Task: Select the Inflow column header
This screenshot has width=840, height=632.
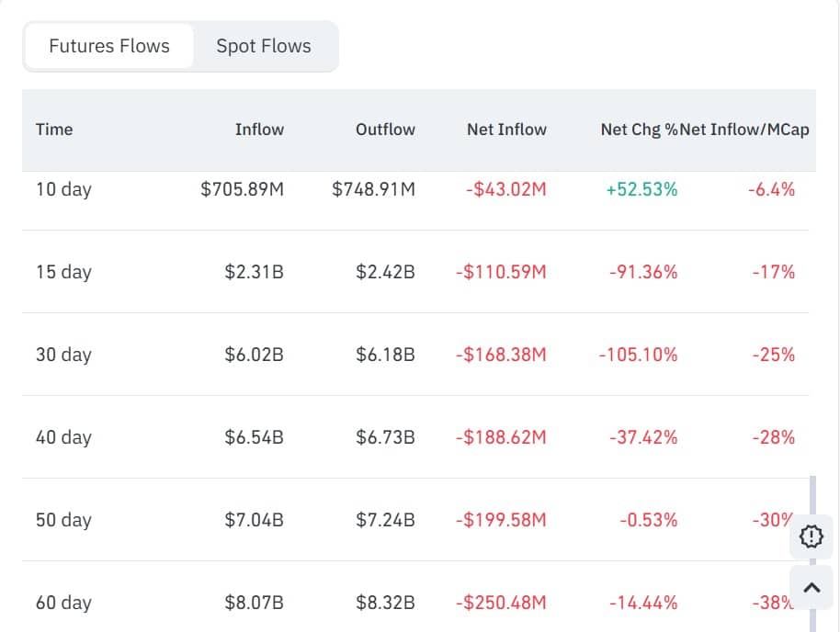Action: pyautogui.click(x=259, y=130)
